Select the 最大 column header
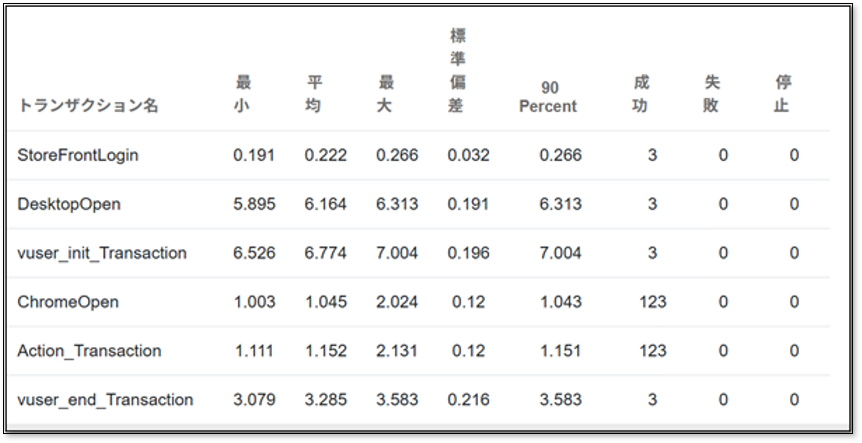 pyautogui.click(x=385, y=94)
